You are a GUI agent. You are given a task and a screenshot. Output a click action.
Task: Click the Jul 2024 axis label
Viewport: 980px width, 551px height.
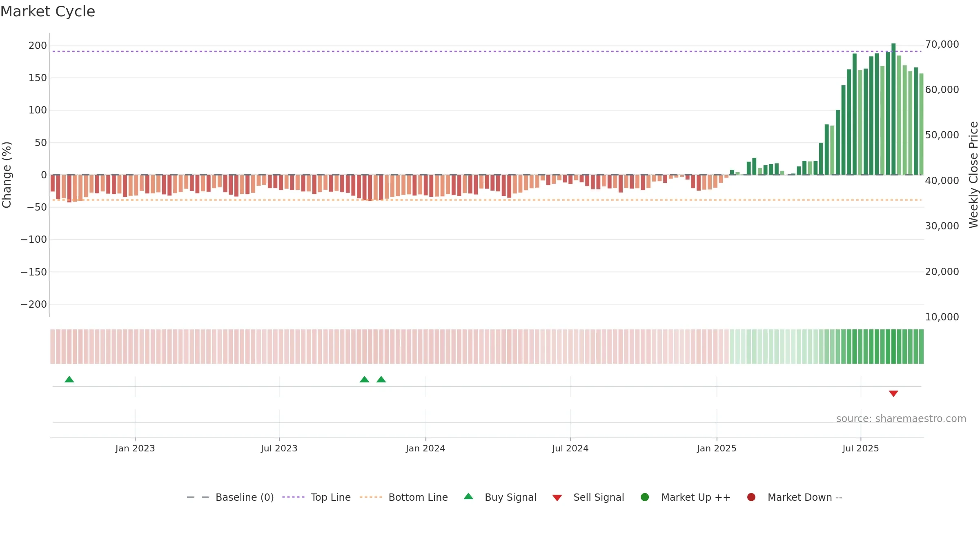[570, 449]
